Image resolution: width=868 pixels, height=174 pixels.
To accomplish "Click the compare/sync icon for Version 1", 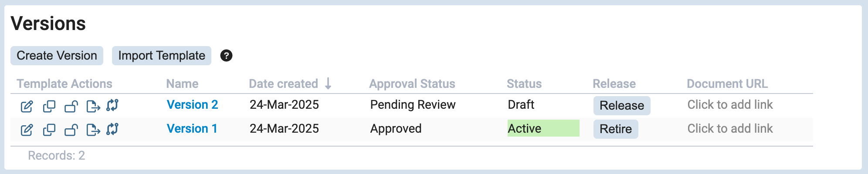I will pyautogui.click(x=112, y=129).
